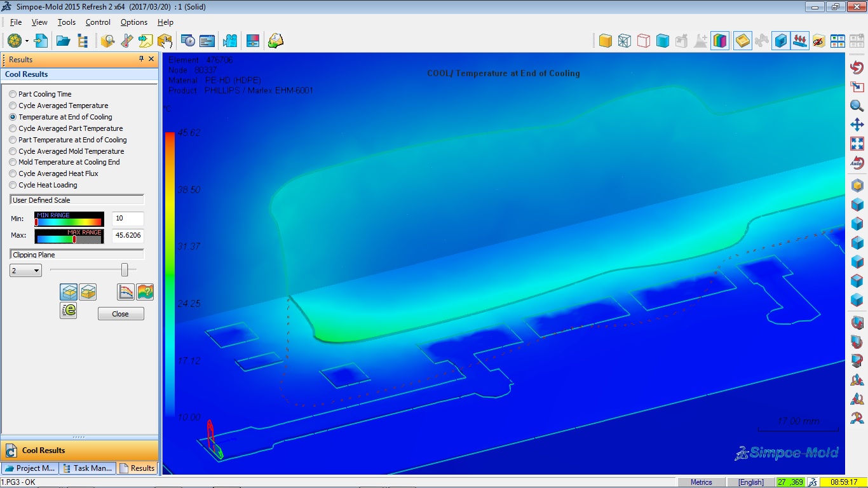
Task: Click the Max range color bar slider
Action: pos(69,236)
